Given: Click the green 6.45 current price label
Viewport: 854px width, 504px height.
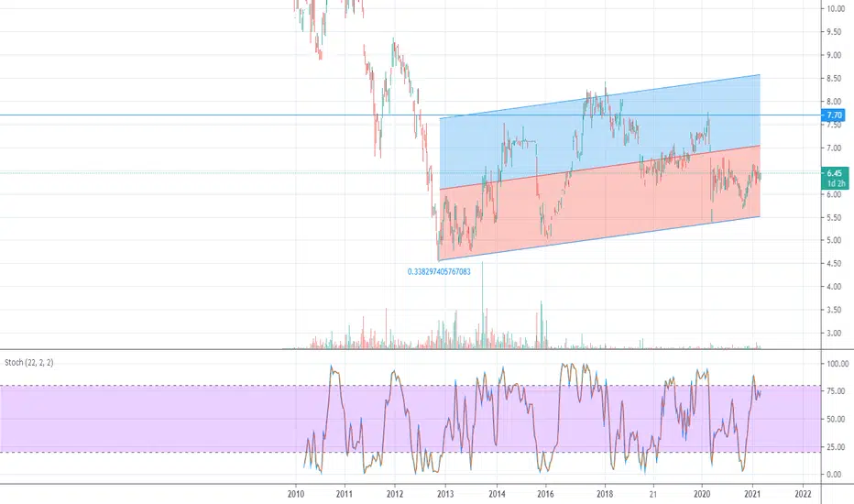Looking at the screenshot, I should coord(835,173).
